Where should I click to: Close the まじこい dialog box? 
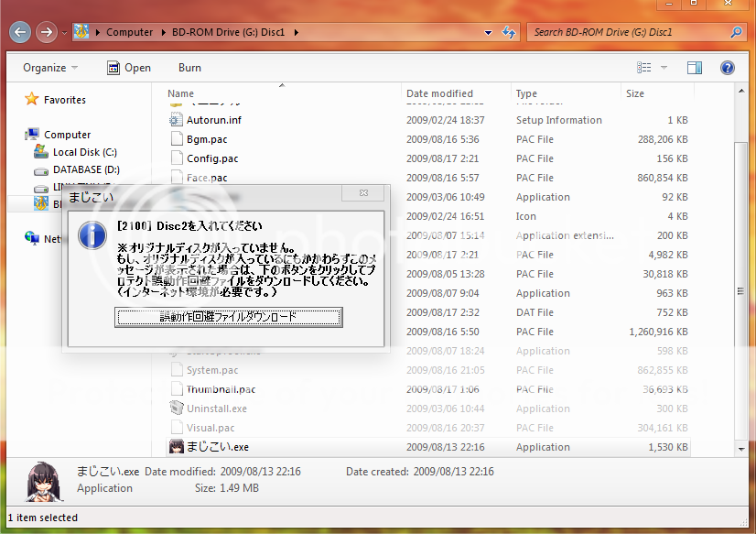click(363, 193)
